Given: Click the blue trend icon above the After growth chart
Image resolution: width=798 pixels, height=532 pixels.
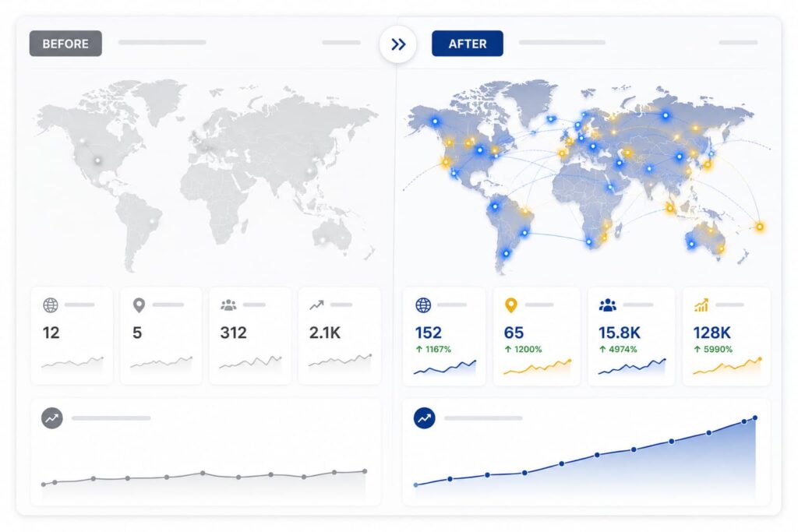Looking at the screenshot, I should pos(425,418).
